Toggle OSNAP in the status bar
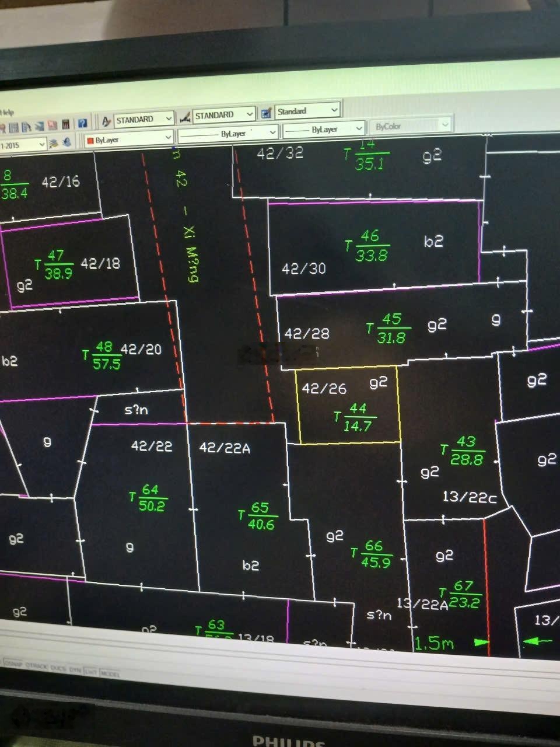Viewport: 560px width, 747px height. pos(12,664)
